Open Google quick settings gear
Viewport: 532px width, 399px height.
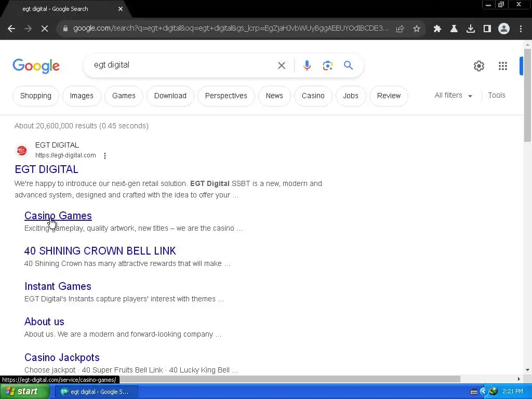click(478, 66)
